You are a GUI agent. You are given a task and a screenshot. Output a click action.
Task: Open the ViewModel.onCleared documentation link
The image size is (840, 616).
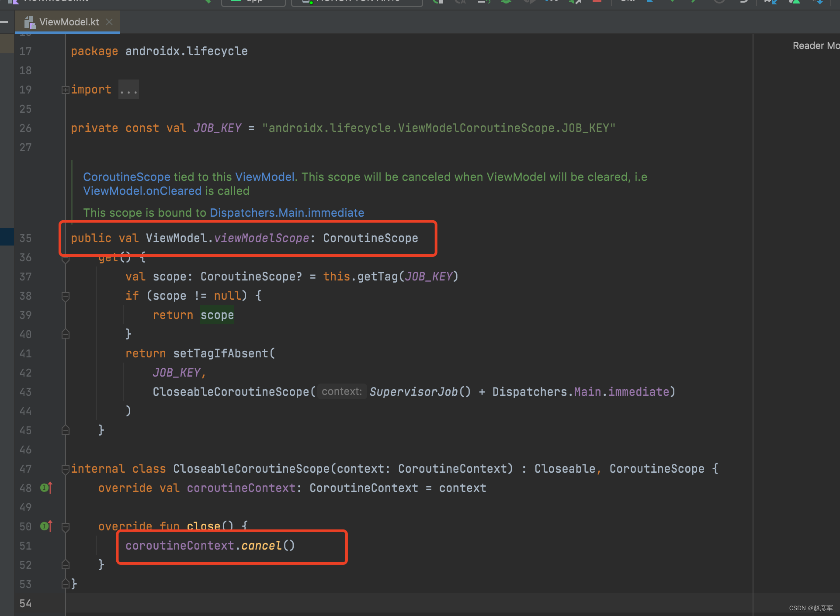[142, 191]
